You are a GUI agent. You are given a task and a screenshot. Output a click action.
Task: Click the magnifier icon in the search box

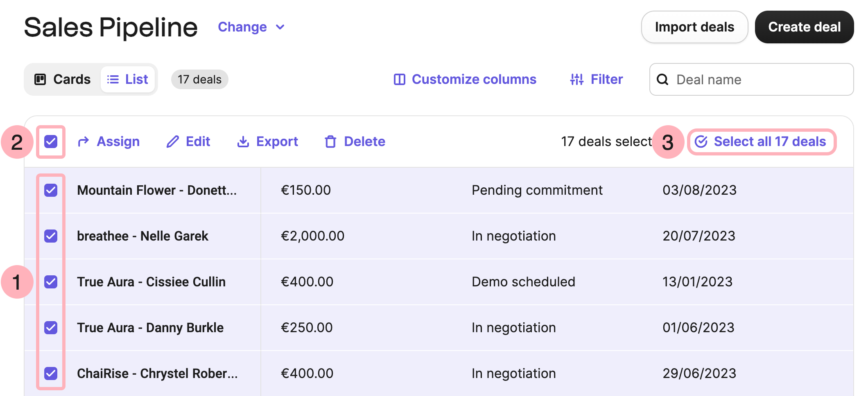[662, 80]
